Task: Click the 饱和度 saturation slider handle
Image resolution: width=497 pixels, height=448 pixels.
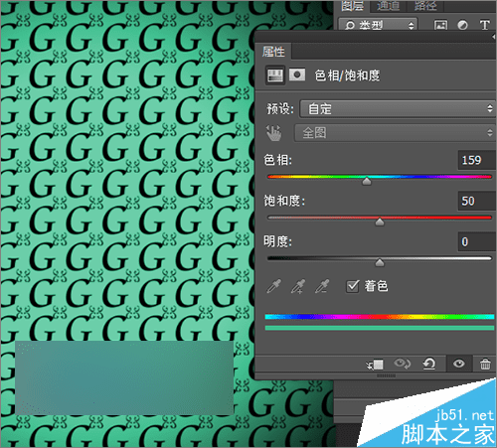Action: pos(380,223)
